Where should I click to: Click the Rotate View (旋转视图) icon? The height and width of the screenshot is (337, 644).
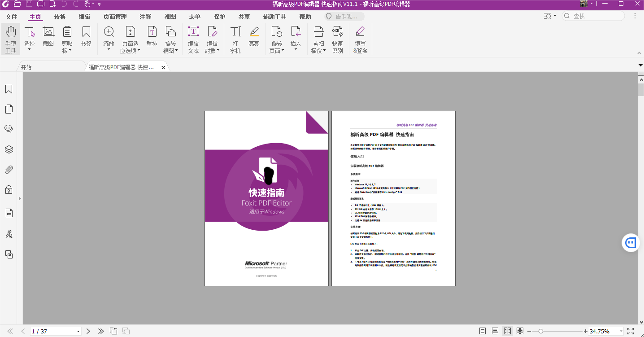(170, 32)
